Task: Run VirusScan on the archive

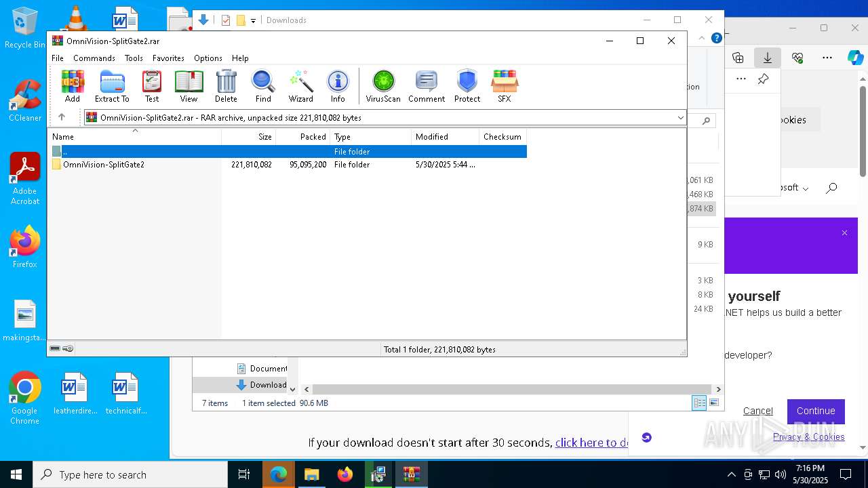Action: (383, 86)
